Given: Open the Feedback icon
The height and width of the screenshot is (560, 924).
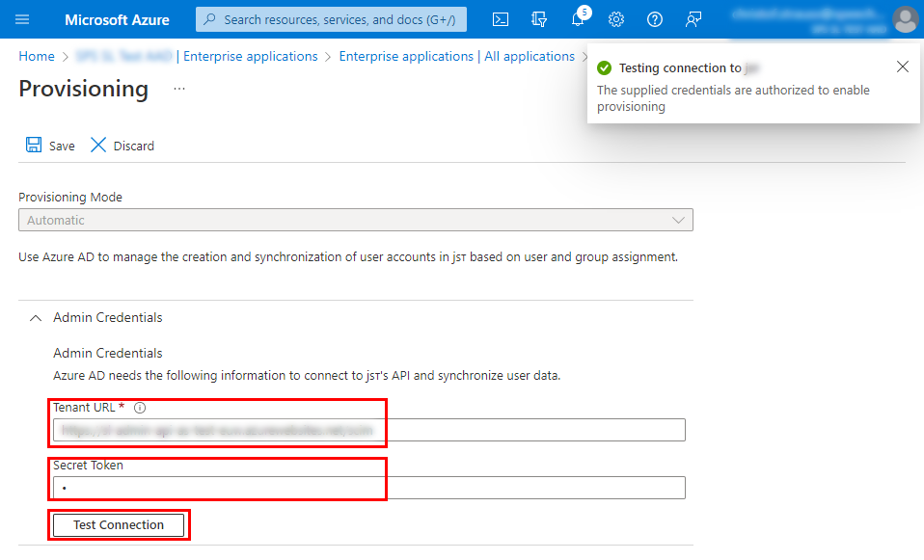Looking at the screenshot, I should point(693,19).
